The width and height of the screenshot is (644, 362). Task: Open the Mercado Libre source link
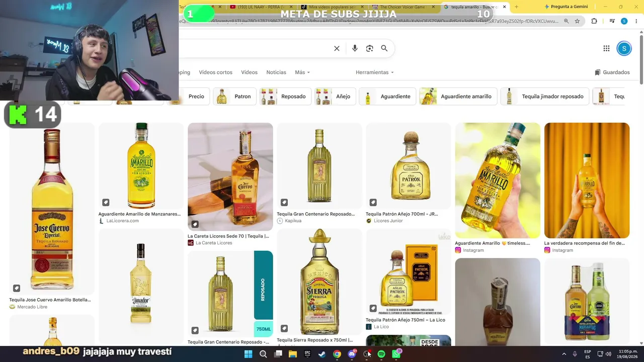click(28, 307)
